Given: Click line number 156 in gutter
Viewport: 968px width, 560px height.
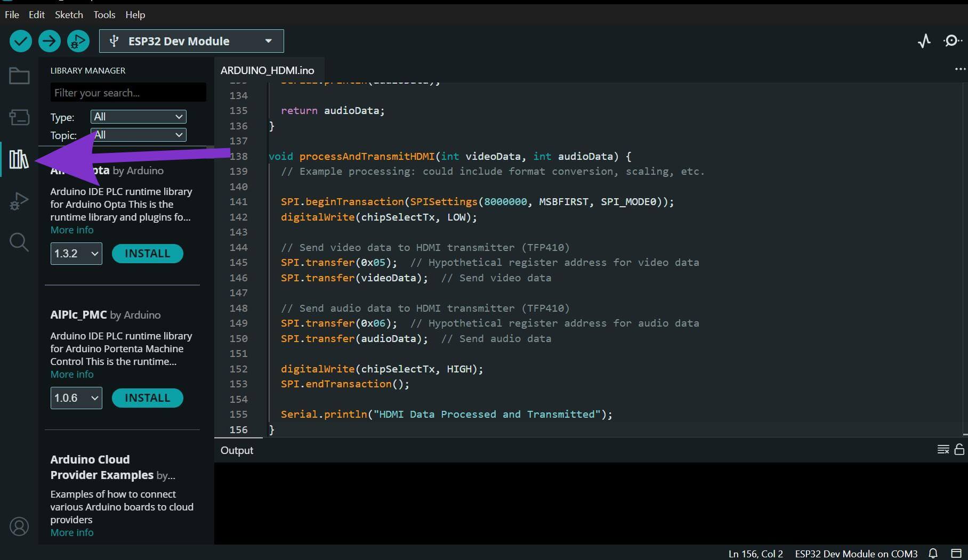Looking at the screenshot, I should (238, 429).
